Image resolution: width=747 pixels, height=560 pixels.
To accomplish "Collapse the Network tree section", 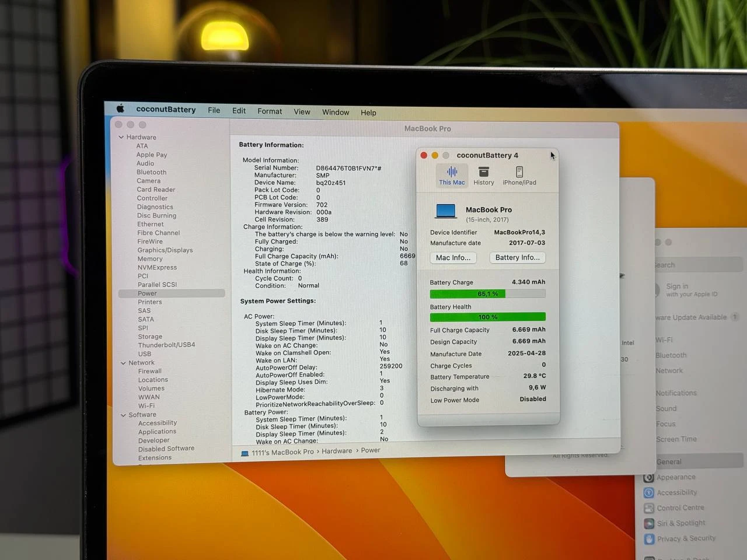I will (123, 363).
